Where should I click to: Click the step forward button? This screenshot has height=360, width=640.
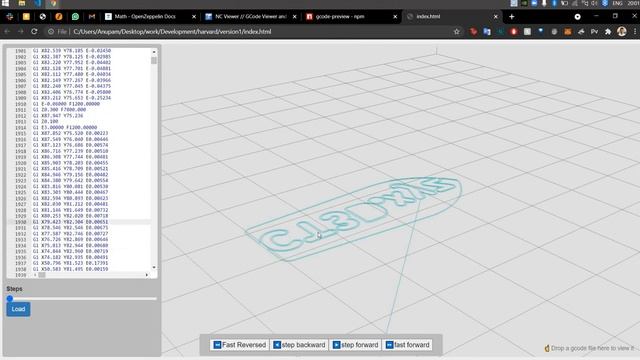[x=356, y=345]
